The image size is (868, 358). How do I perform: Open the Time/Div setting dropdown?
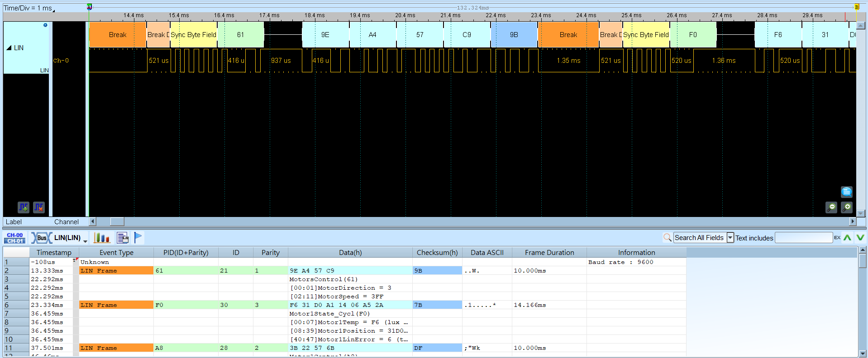click(x=29, y=8)
